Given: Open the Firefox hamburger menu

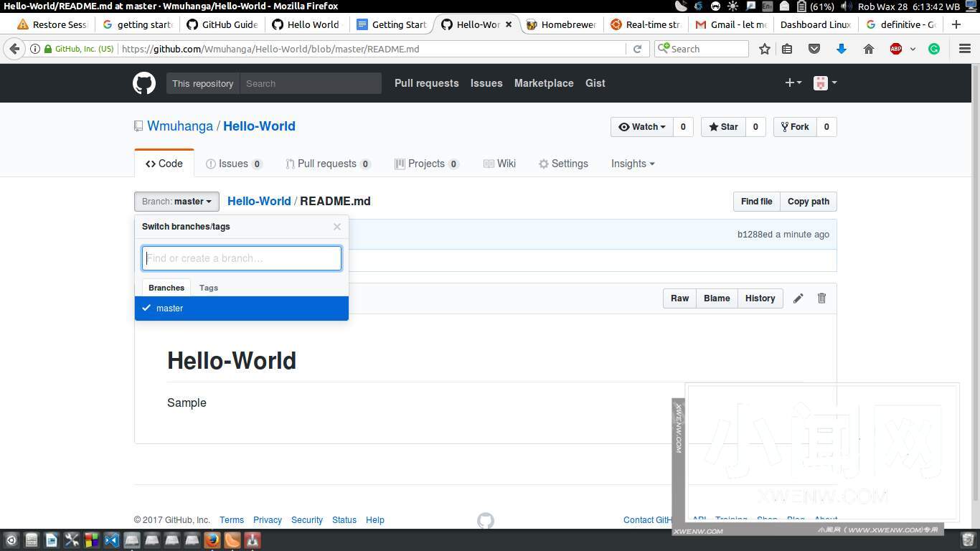Looking at the screenshot, I should (x=965, y=49).
